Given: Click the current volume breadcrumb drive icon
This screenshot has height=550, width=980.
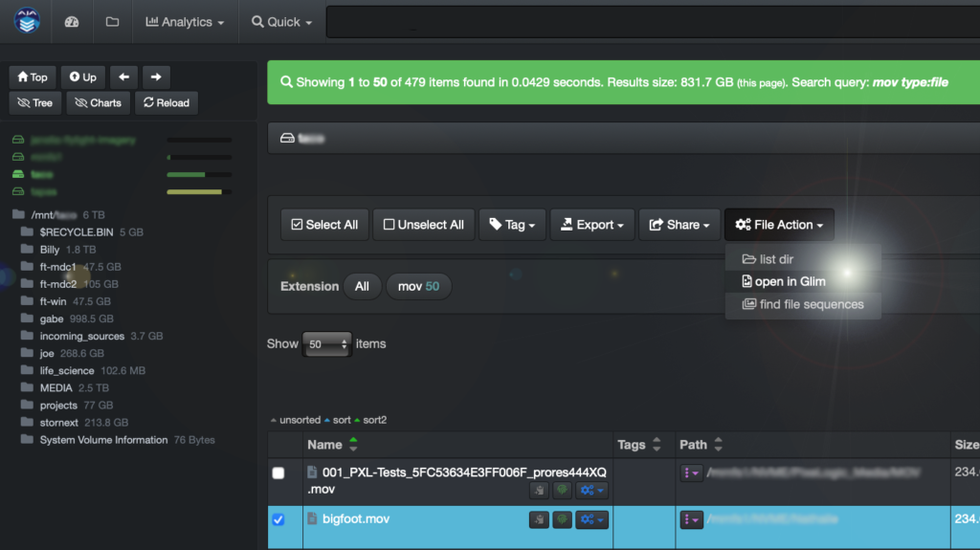Looking at the screenshot, I should pos(287,138).
